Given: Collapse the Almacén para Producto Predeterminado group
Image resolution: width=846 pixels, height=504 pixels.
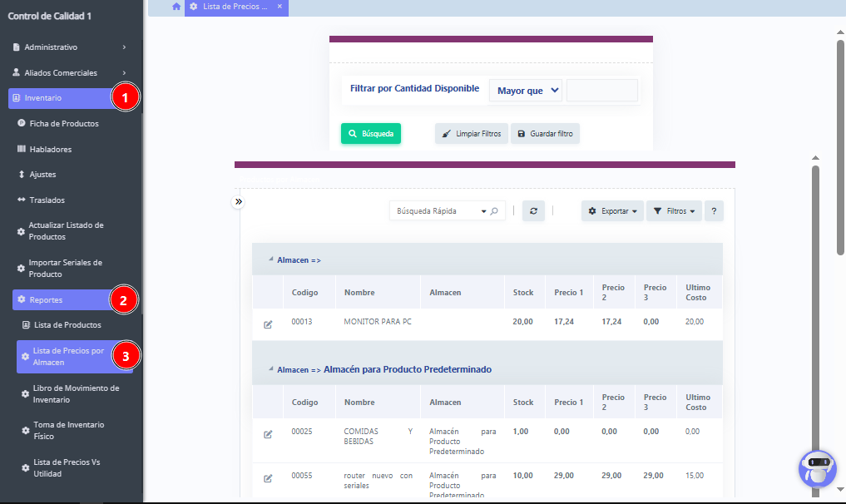Looking at the screenshot, I should 271,368.
